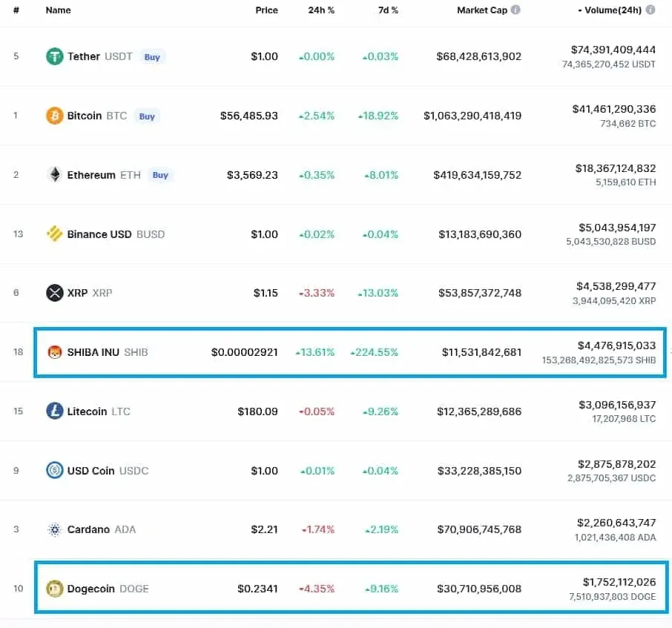Click the SHIBA INU dog logo icon
The height and width of the screenshot is (628, 672).
pyautogui.click(x=54, y=352)
